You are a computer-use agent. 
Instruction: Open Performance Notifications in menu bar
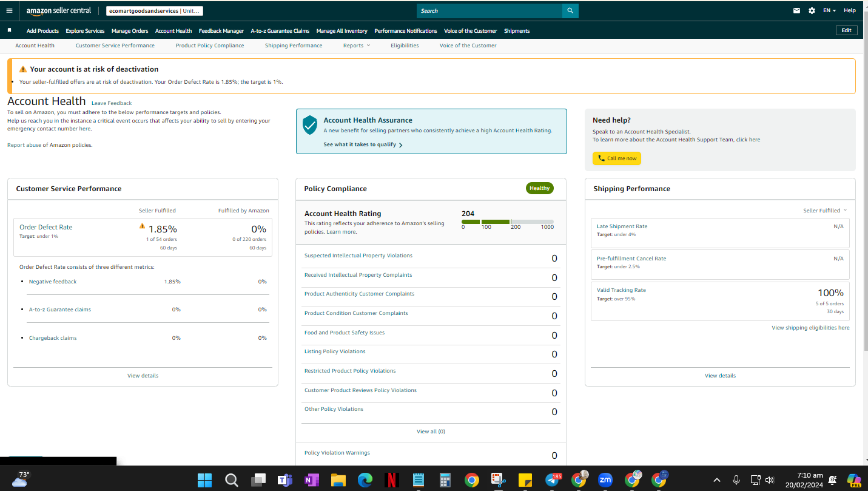tap(406, 31)
